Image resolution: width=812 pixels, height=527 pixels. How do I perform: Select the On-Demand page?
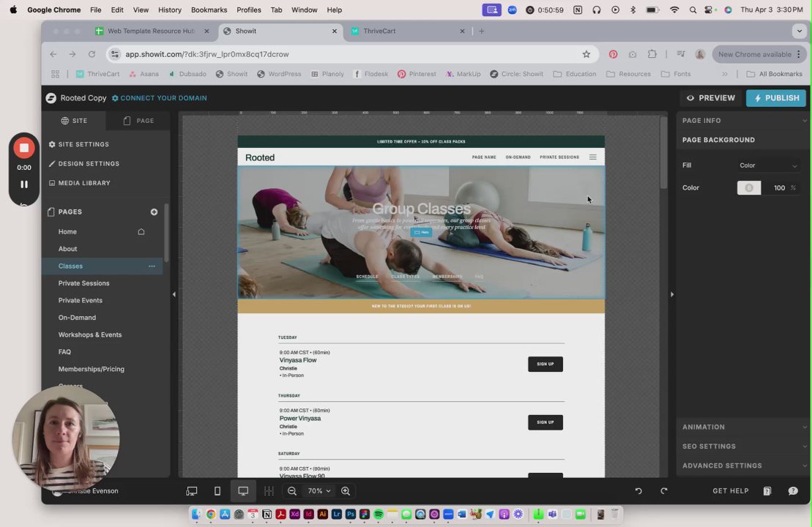[77, 318]
